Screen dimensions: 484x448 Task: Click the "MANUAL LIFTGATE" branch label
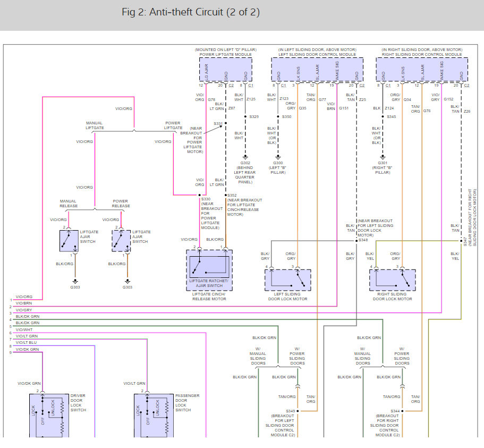click(x=95, y=125)
